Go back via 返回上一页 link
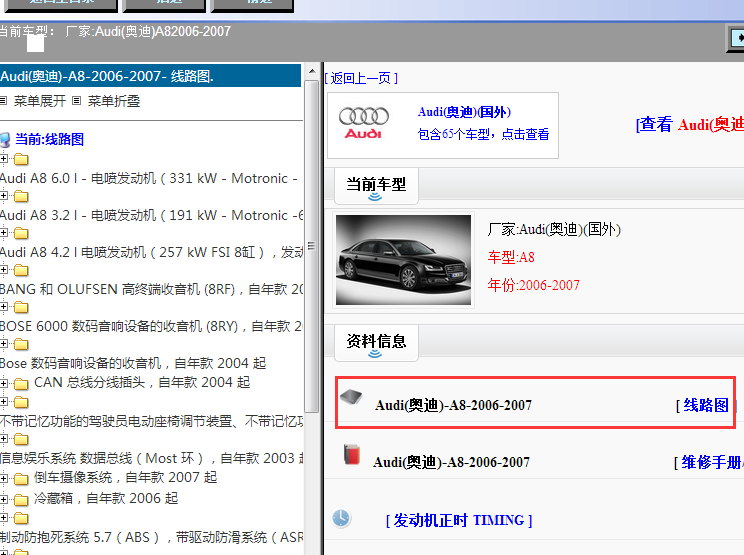The width and height of the screenshot is (744, 555). point(362,78)
